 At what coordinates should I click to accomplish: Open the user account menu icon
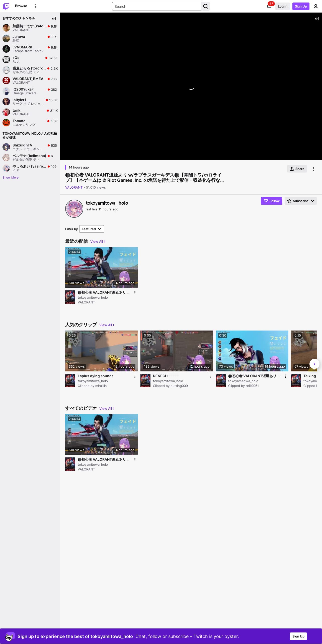pyautogui.click(x=316, y=6)
